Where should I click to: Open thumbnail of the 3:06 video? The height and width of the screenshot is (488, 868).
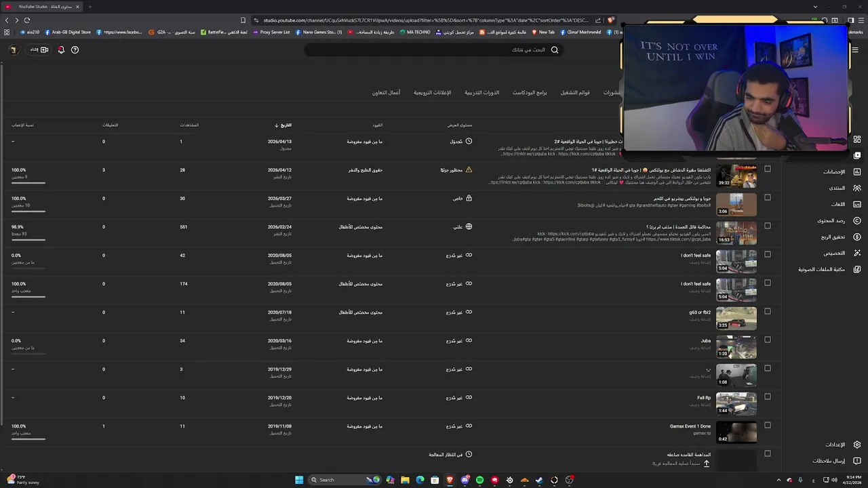pos(736,204)
